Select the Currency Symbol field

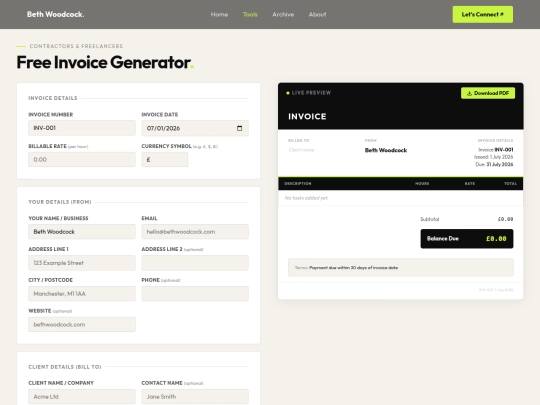pos(165,159)
